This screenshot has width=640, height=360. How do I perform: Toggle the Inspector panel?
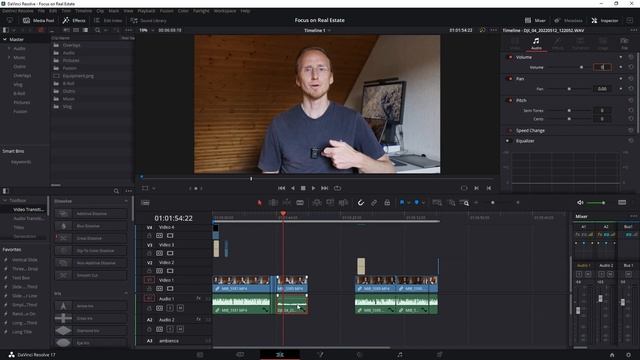(605, 20)
